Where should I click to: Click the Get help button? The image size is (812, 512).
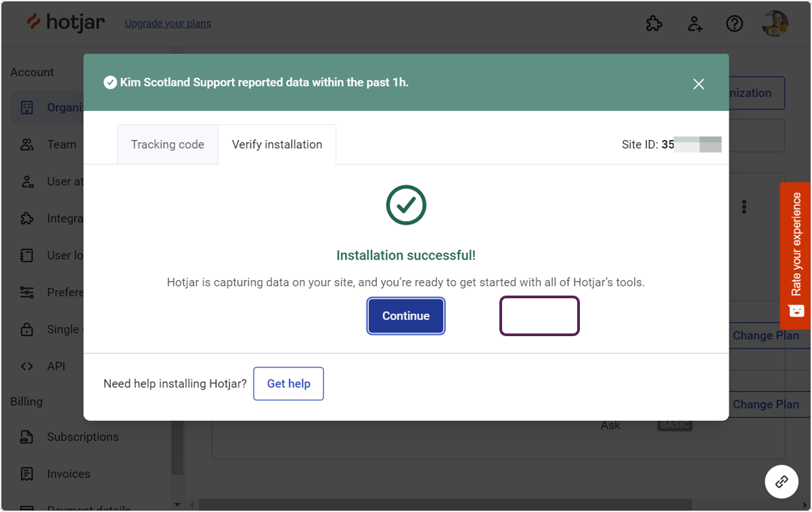[288, 383]
